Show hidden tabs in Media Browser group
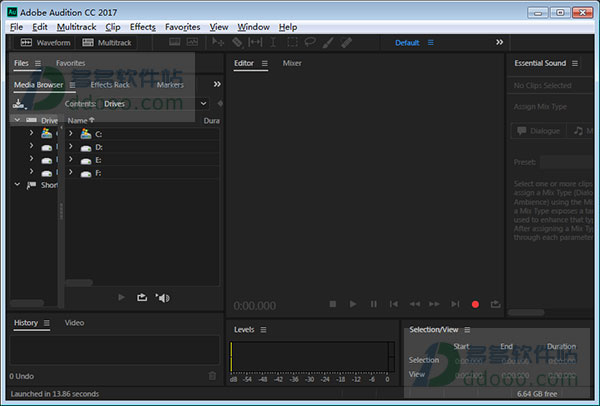Viewport: 600px width, 406px height. pos(217,84)
